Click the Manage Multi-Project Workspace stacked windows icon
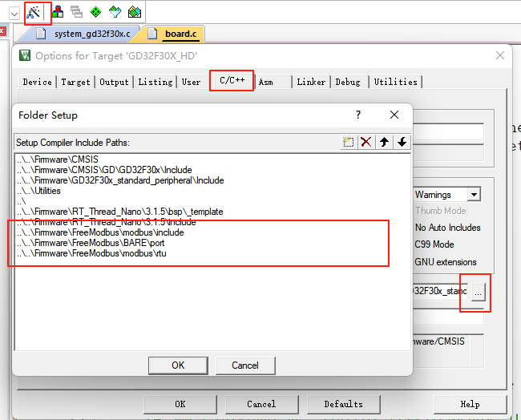This screenshot has height=420, width=521. (76, 12)
